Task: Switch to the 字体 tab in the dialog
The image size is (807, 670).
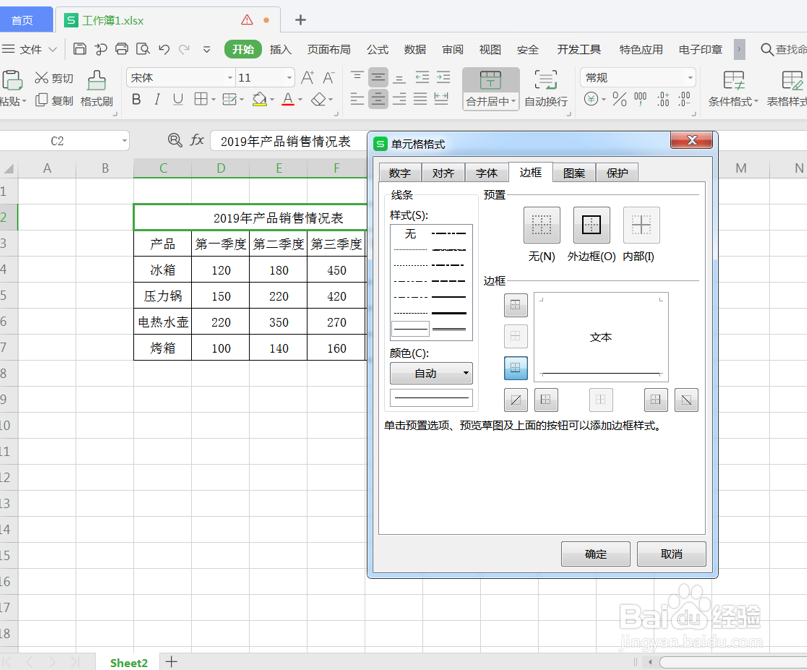Action: pyautogui.click(x=486, y=172)
